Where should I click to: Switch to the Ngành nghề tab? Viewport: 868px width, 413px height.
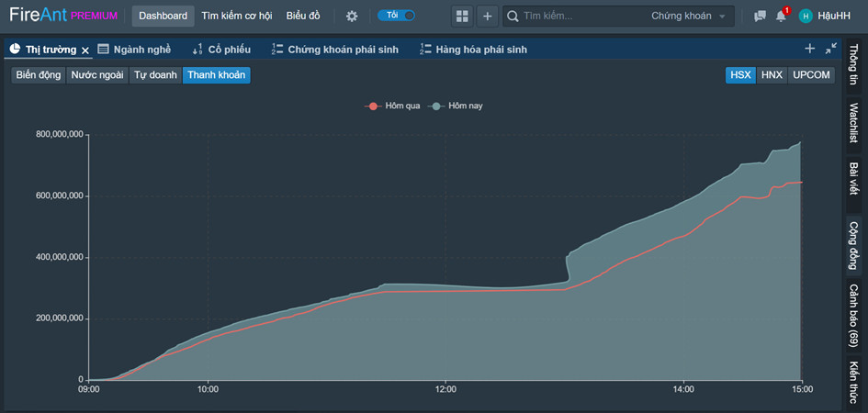(x=134, y=50)
